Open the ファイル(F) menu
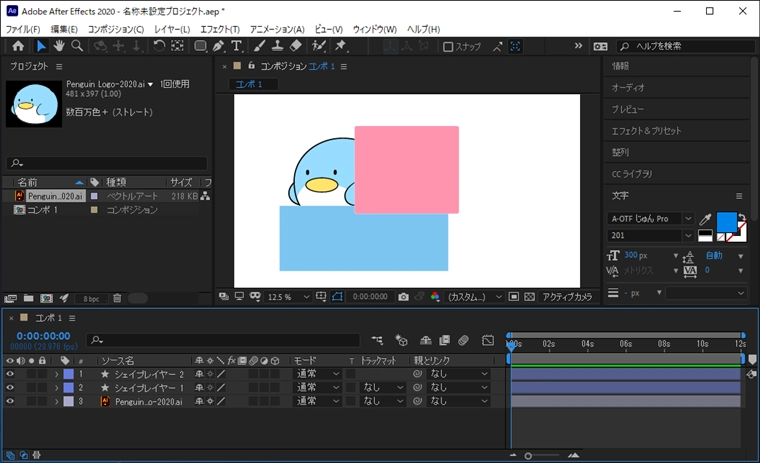 pyautogui.click(x=23, y=29)
